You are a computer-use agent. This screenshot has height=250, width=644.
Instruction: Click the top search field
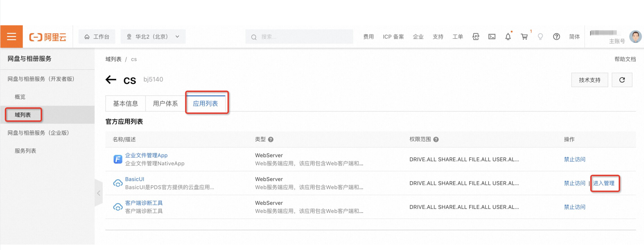[299, 36]
